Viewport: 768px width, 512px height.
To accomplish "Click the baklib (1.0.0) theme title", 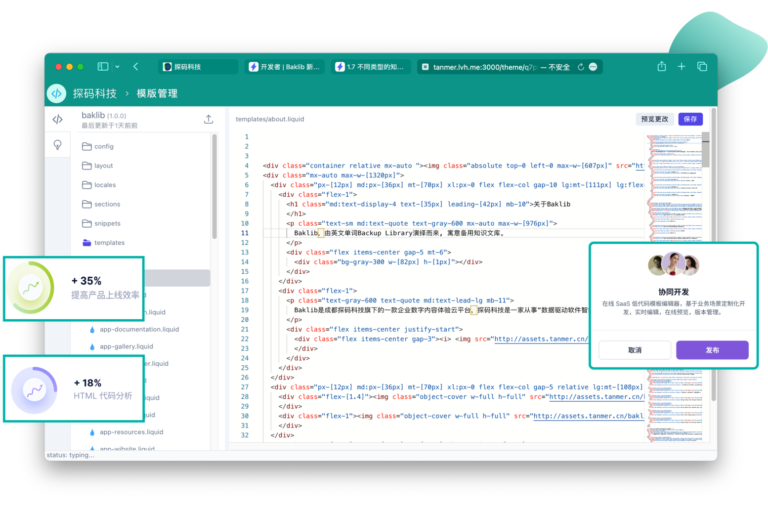I will coord(104,115).
